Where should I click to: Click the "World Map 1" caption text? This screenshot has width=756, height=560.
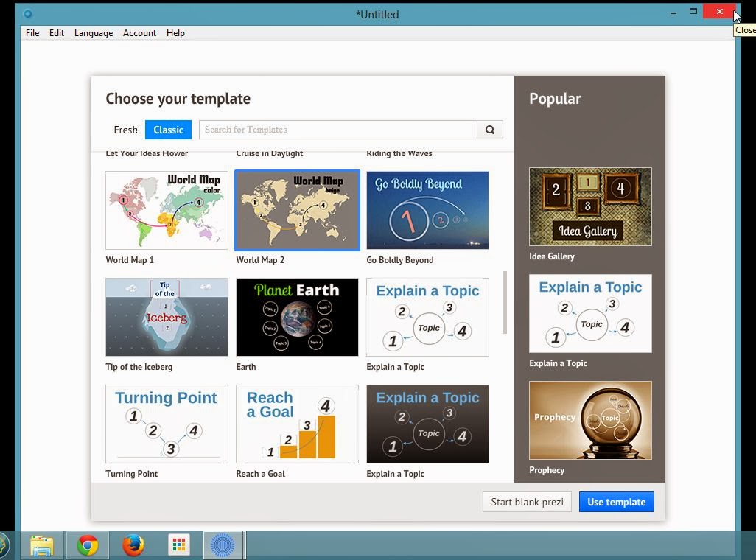[130, 260]
